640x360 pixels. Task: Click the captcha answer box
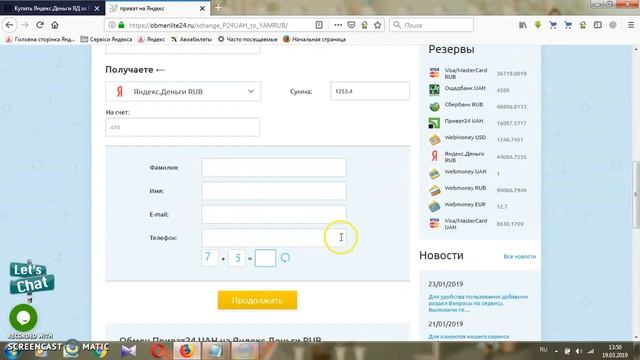coord(265,258)
